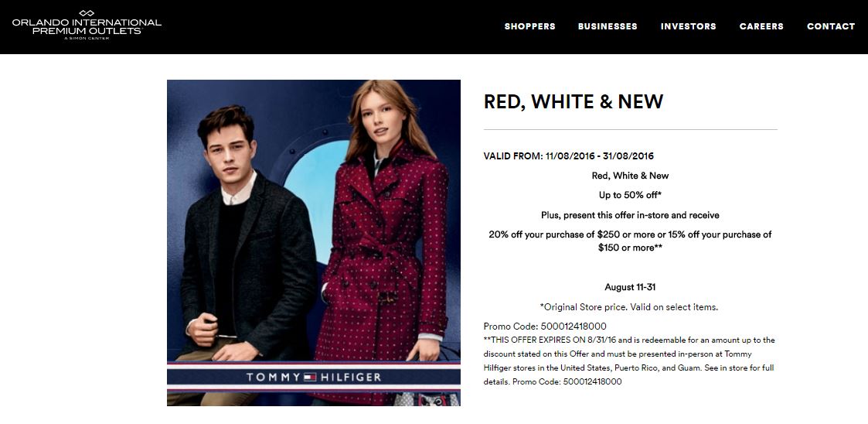Click the 'August 11-31' date line
868x424 pixels.
(x=630, y=287)
